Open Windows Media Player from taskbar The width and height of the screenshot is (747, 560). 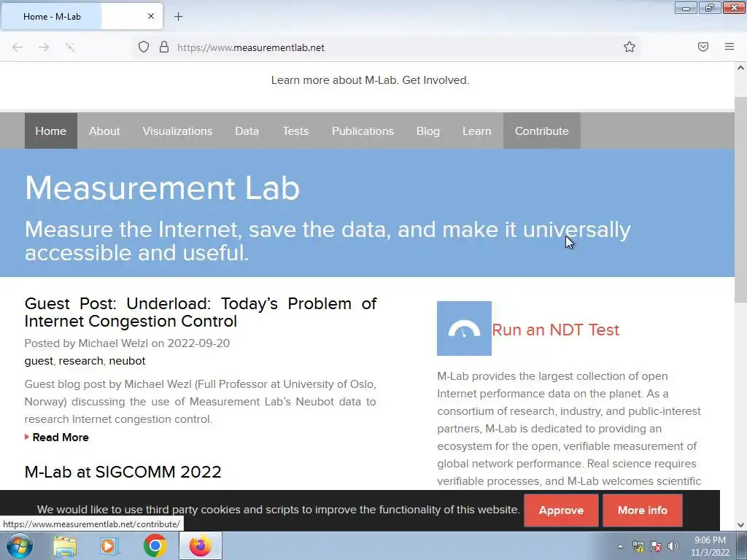click(109, 546)
